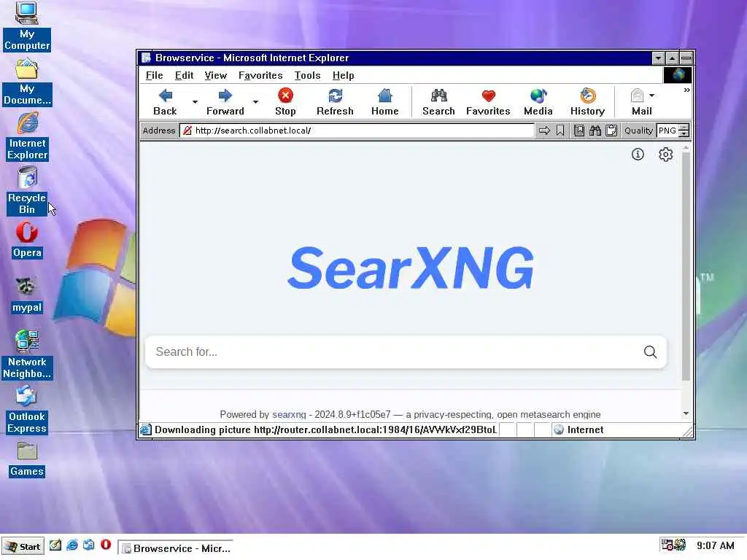747x560 pixels.
Task: Click the address bar URL field
Action: [357, 131]
